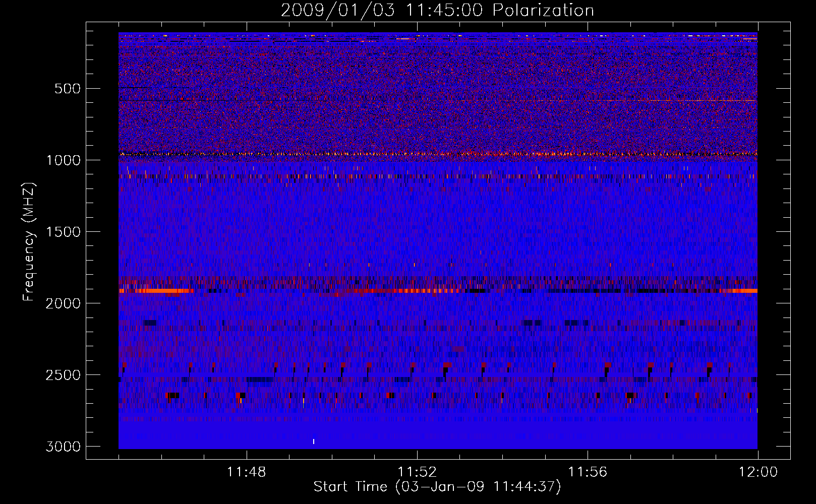Click the plot title '2009/01/03 11:45:00 Polarization'
The image size is (816, 504).
pos(437,11)
